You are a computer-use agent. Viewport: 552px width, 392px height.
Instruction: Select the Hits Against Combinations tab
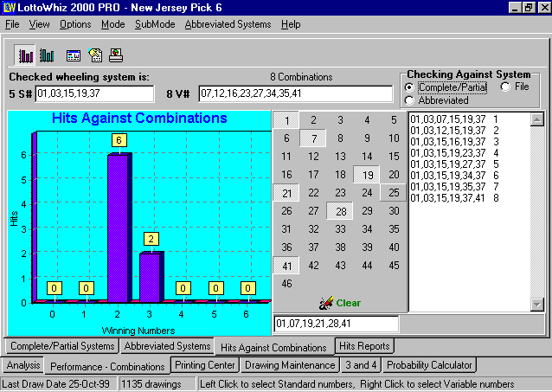pos(273,348)
